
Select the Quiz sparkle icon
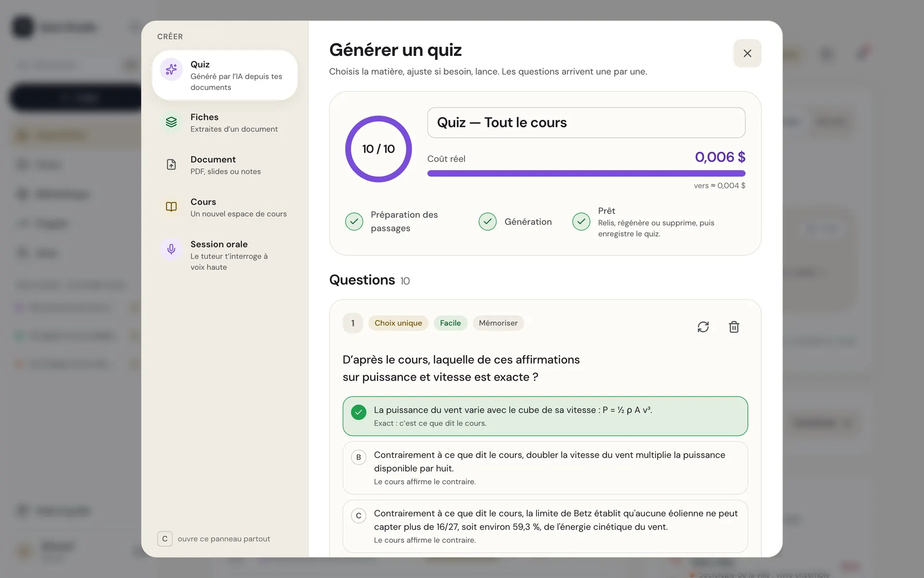(171, 70)
